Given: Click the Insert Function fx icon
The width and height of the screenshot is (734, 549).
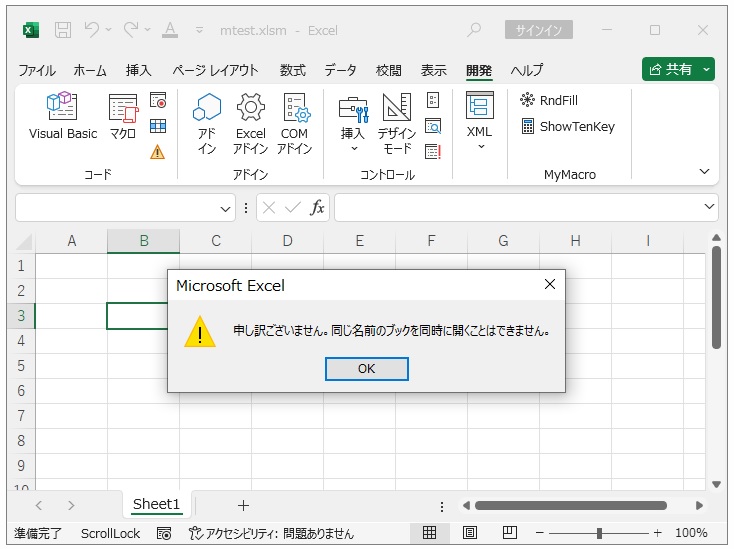Looking at the screenshot, I should coord(317,207).
